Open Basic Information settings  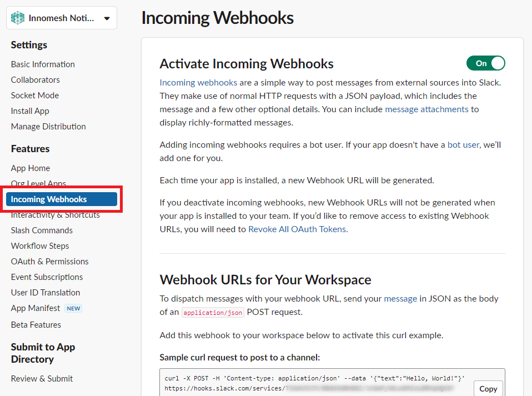click(x=43, y=64)
